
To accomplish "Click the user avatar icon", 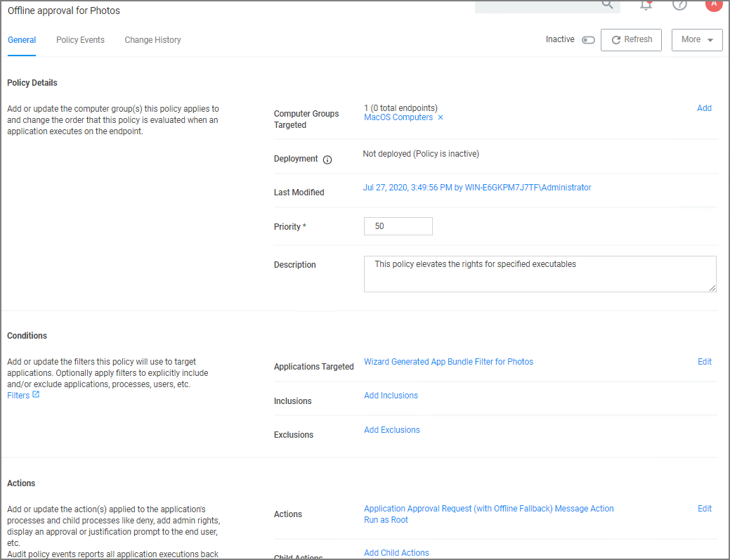I will [713, 4].
